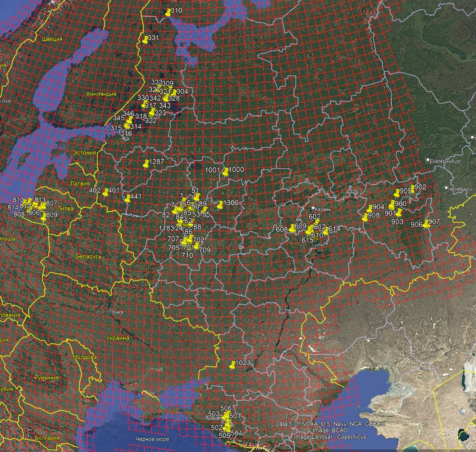Click the pushpin marked 441
The height and width of the screenshot is (452, 476).
coord(127,199)
